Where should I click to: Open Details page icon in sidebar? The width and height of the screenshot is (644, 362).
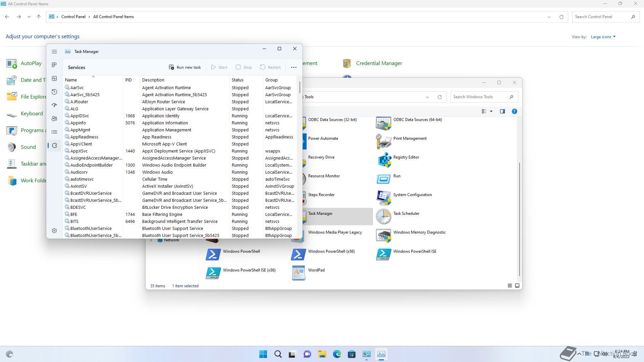coord(54,132)
